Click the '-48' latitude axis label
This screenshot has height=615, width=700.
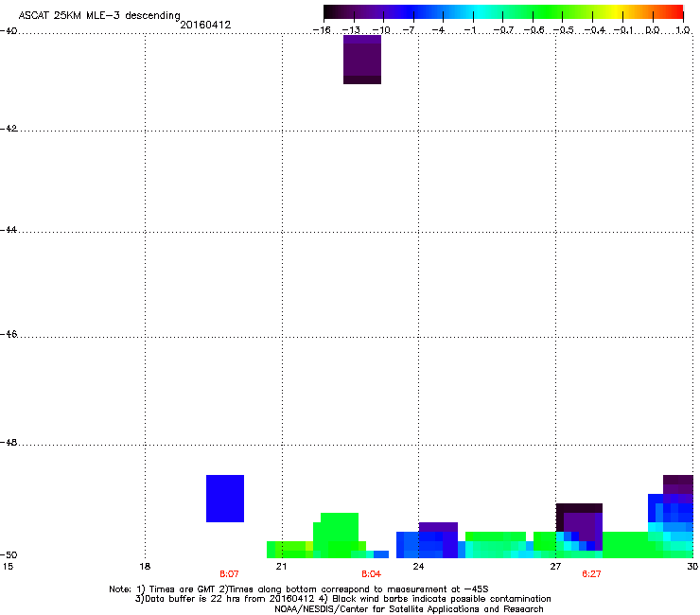[9, 443]
